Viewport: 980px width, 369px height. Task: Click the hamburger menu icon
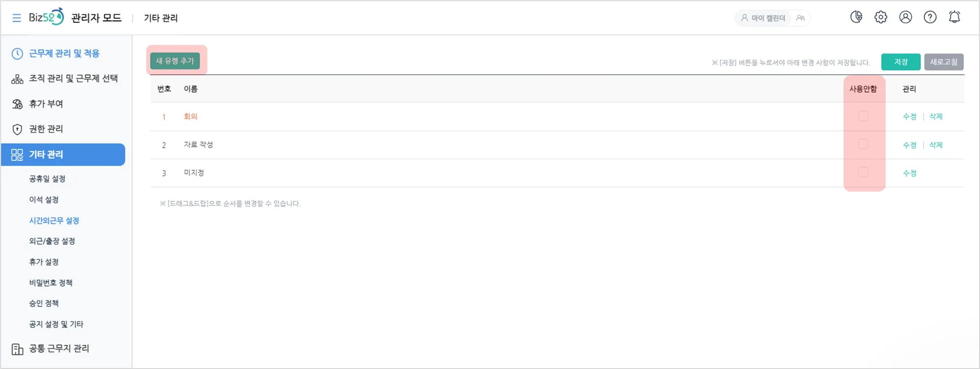coord(17,18)
